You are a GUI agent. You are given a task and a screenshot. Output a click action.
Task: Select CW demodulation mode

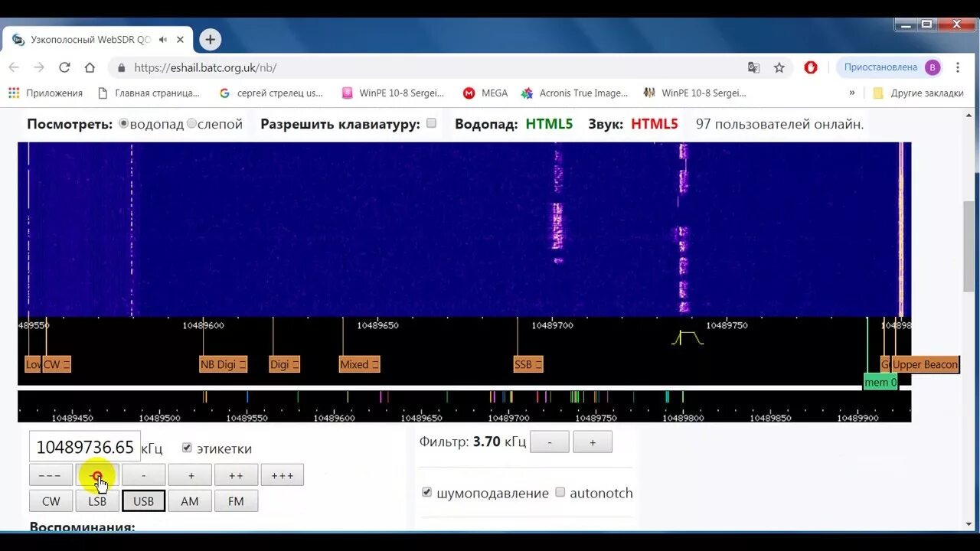(51, 501)
